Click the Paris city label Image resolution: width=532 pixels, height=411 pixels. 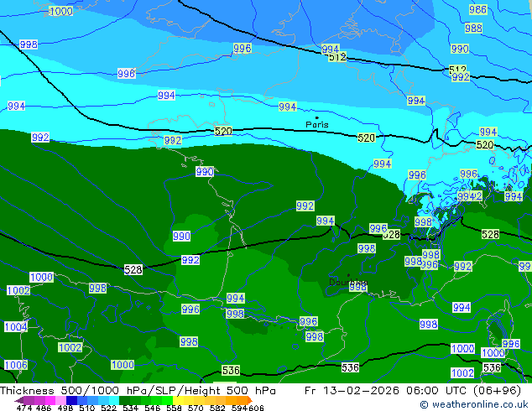[317, 124]
